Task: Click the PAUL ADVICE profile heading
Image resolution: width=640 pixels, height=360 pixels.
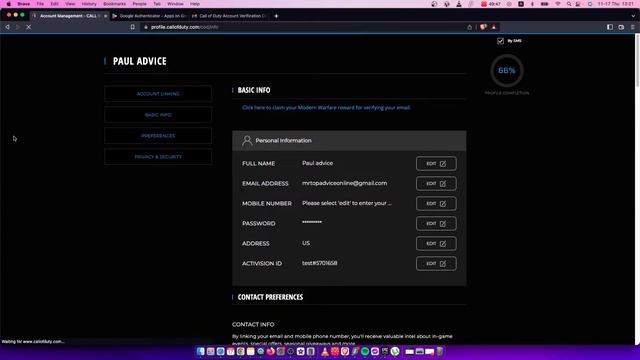Action: click(x=140, y=61)
